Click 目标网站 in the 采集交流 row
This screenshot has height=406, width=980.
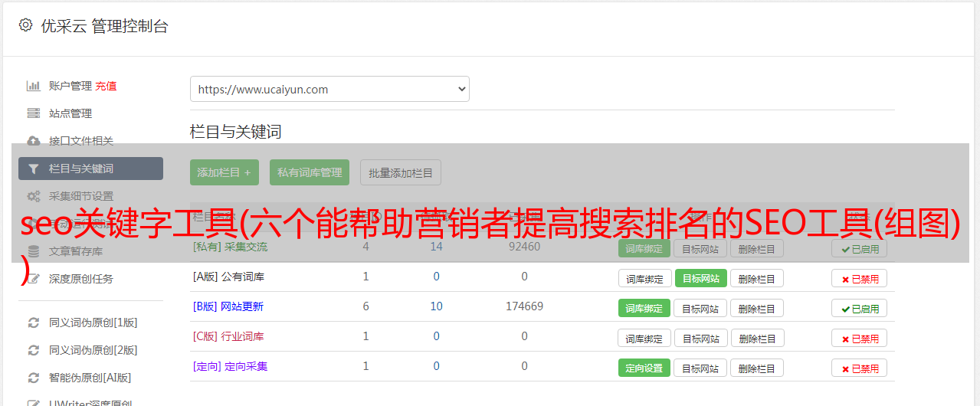click(700, 248)
